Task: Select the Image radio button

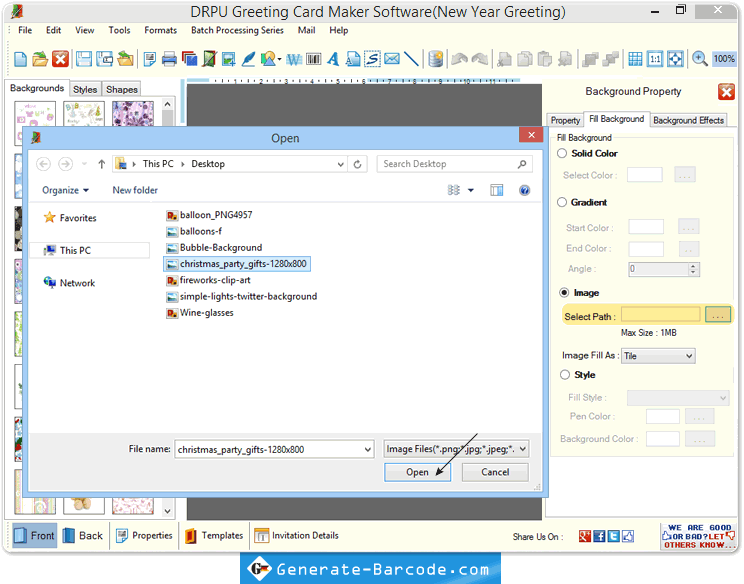Action: pos(564,293)
